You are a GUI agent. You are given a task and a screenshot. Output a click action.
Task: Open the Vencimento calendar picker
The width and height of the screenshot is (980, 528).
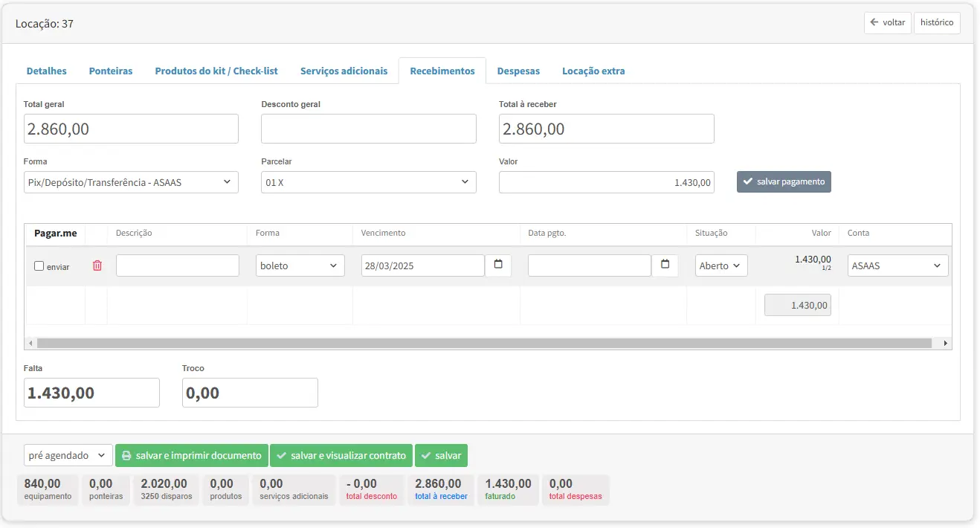coord(498,265)
